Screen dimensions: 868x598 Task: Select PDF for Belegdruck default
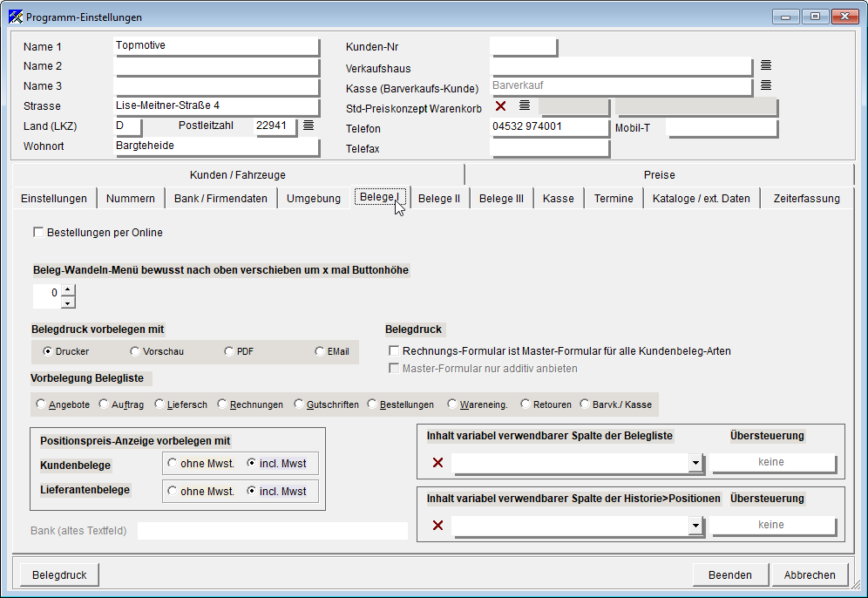[x=228, y=351]
